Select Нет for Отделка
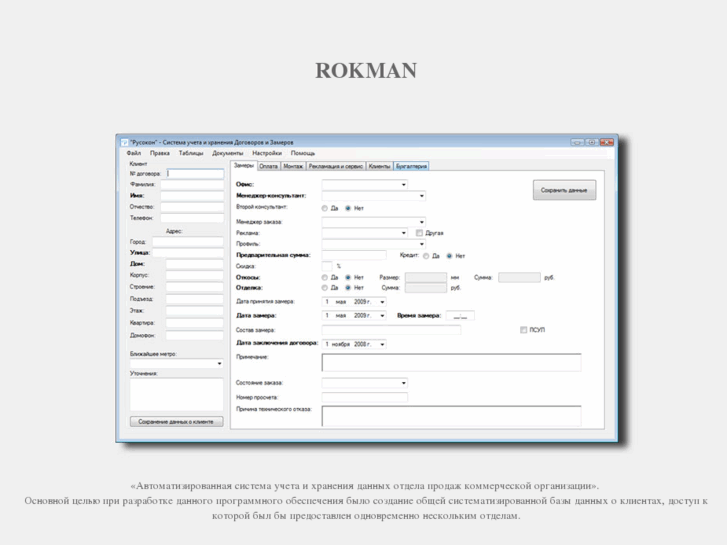Screen dimensions: 727x545 (x=348, y=288)
